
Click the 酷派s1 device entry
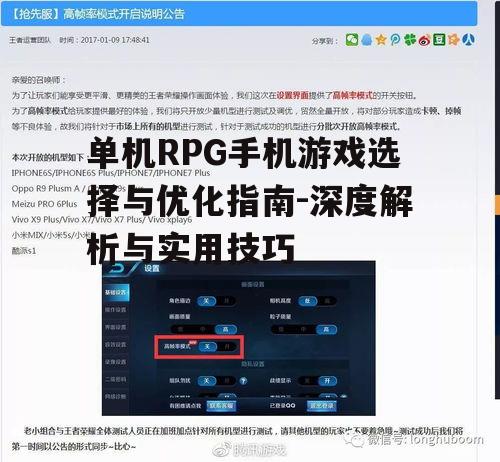point(24,251)
